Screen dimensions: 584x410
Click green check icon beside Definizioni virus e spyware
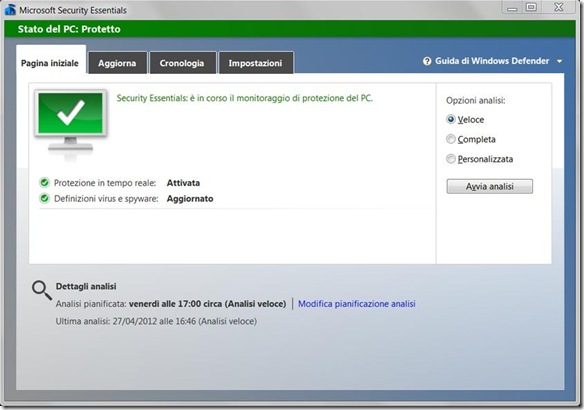(x=44, y=198)
